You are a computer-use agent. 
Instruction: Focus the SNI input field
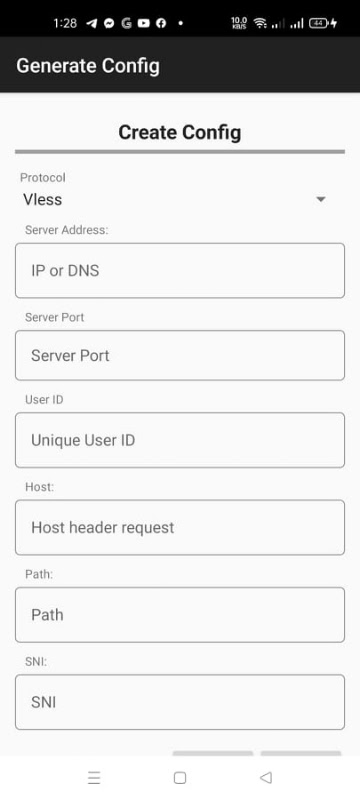(x=179, y=702)
